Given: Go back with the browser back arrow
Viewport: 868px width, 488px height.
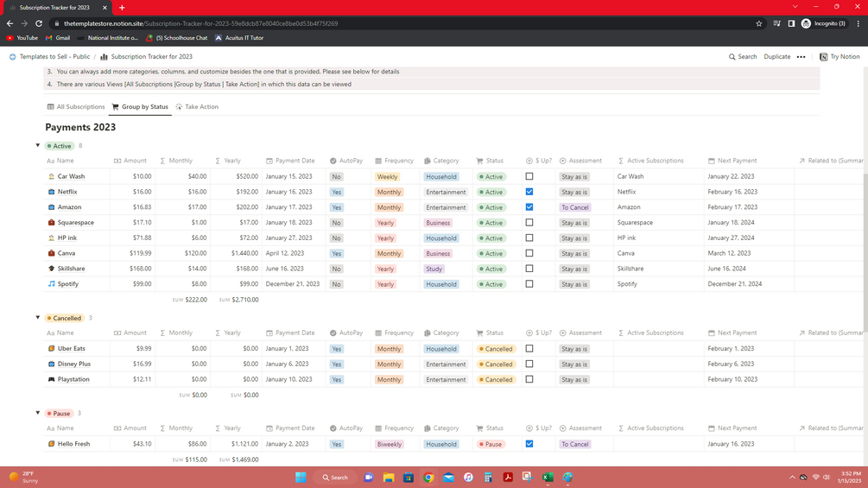Looking at the screenshot, I should coord(10,24).
